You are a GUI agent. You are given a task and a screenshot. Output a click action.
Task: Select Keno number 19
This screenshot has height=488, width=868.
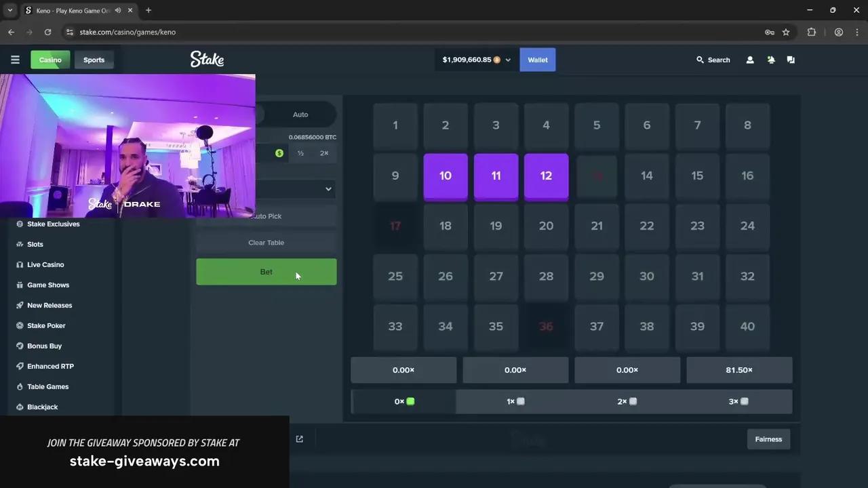tap(496, 226)
